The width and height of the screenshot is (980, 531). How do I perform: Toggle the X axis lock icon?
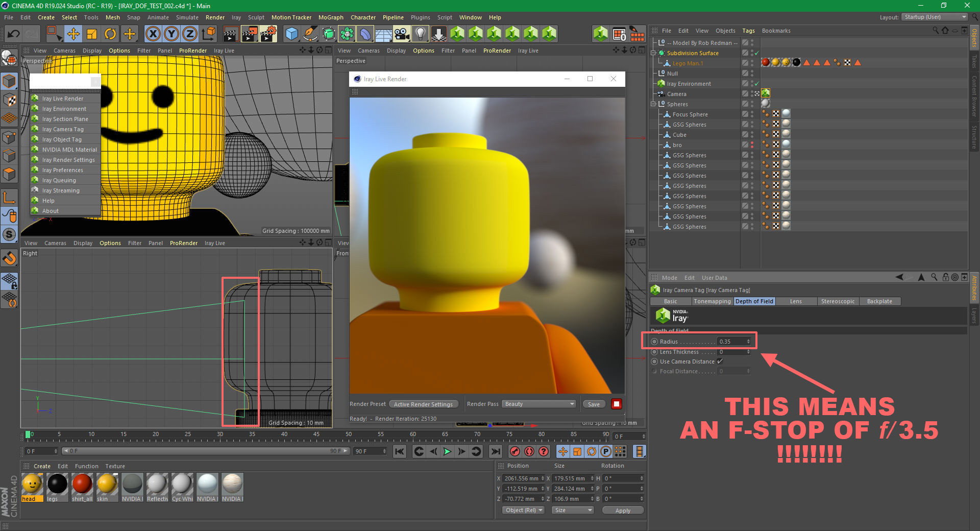coord(153,34)
